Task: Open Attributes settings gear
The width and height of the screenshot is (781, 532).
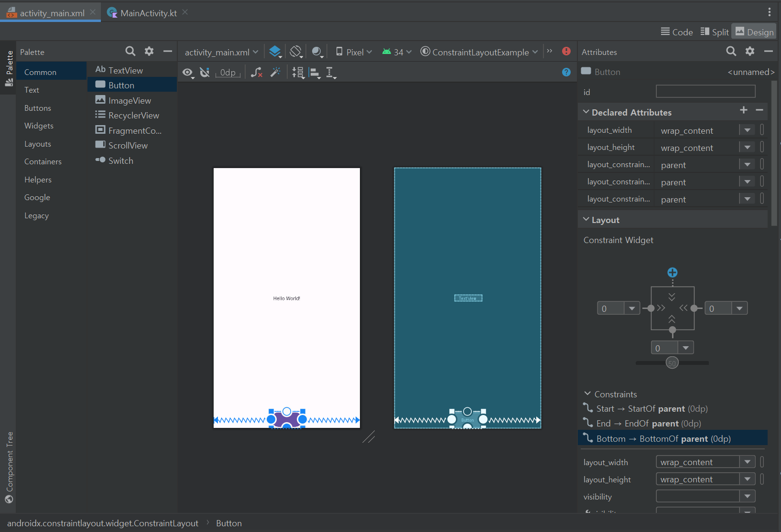Action: coord(750,51)
